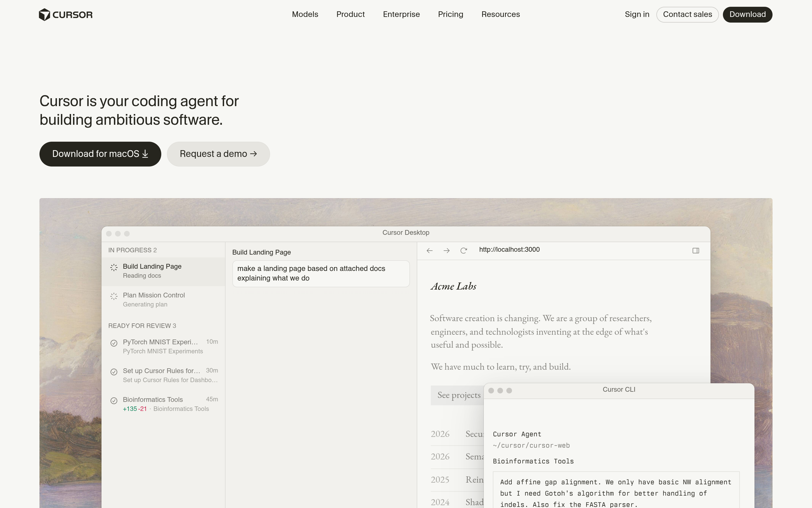Click the http://localhost:3000 address field
Image resolution: width=812 pixels, height=508 pixels.
[x=509, y=250]
